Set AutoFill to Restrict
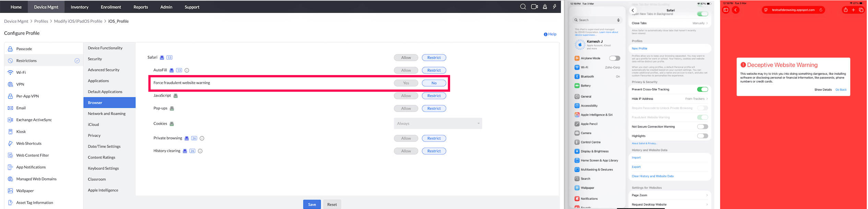 pyautogui.click(x=434, y=70)
